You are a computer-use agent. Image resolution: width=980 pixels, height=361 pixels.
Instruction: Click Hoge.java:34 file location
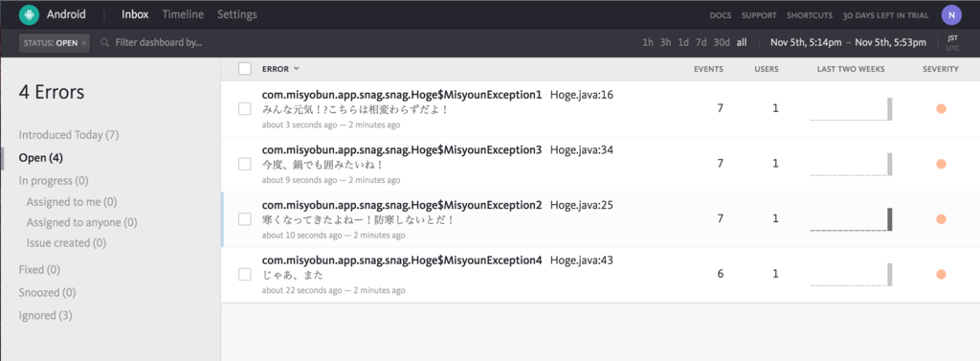pyautogui.click(x=581, y=150)
